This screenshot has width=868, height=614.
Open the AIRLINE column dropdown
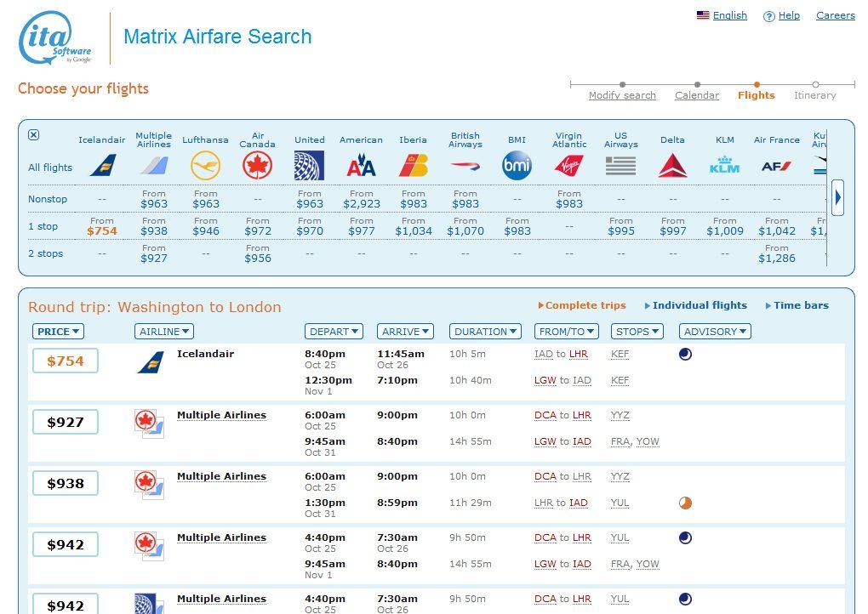tap(163, 331)
